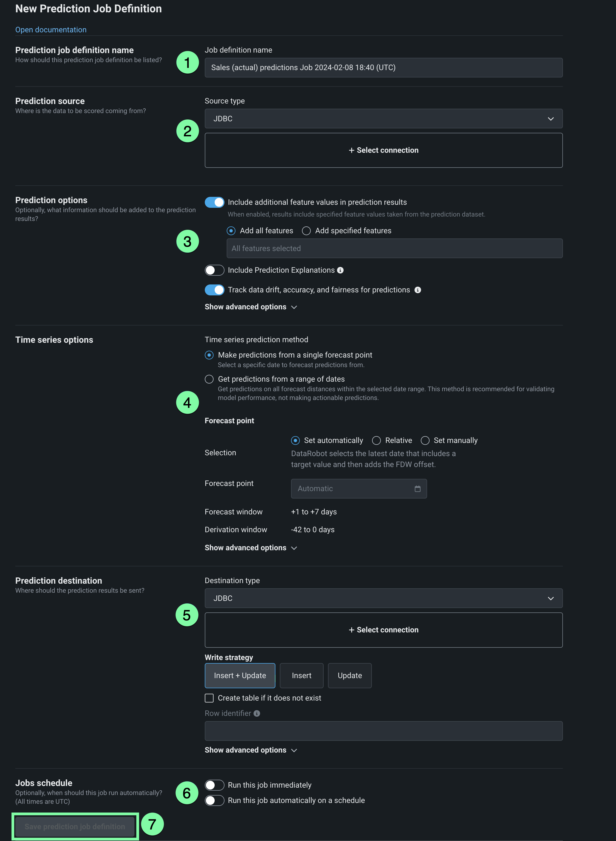Click Select connection under Prediction source
The width and height of the screenshot is (616, 841).
tap(383, 150)
